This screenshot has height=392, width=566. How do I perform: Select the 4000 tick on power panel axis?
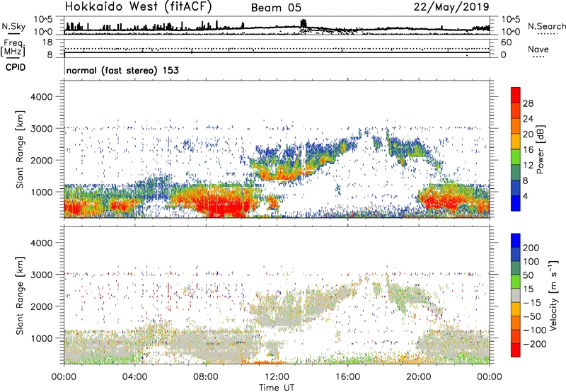click(41, 97)
